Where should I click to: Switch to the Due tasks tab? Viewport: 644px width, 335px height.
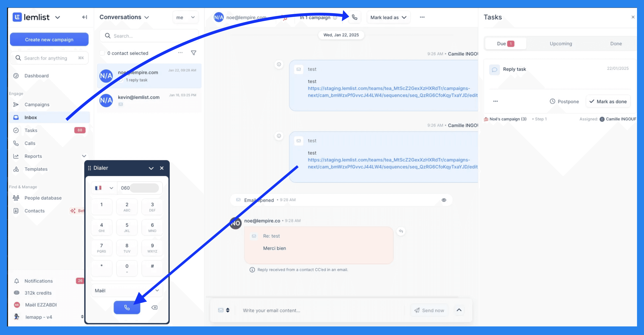pyautogui.click(x=506, y=44)
